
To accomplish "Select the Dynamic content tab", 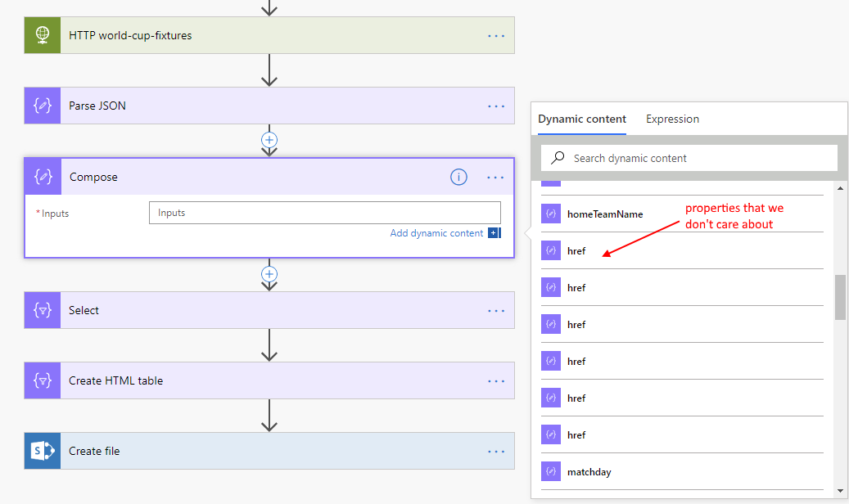I will (x=582, y=119).
